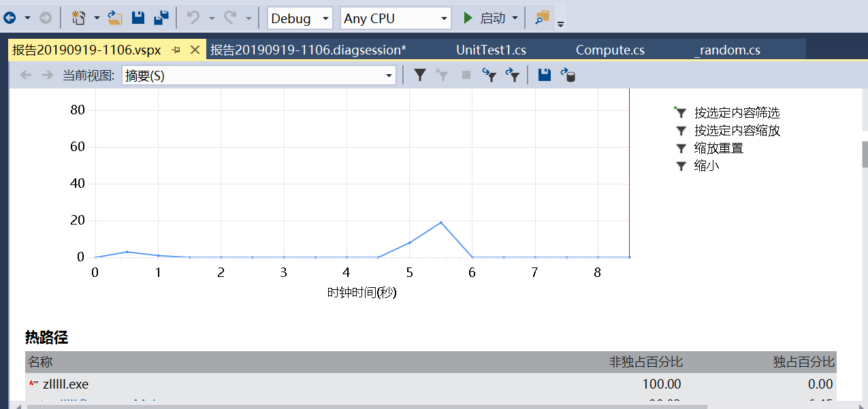Click the first funnel-with-arrow icon
Viewport: 868px width, 409px height.
489,76
